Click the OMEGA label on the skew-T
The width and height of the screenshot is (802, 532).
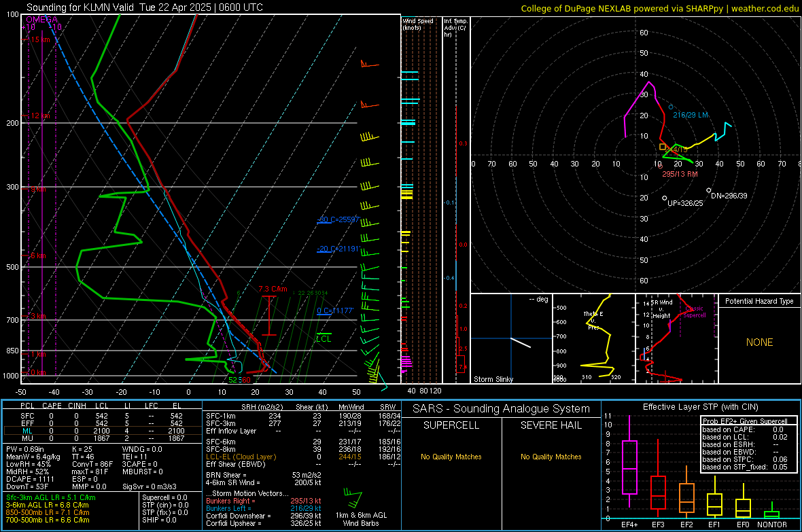(42, 20)
